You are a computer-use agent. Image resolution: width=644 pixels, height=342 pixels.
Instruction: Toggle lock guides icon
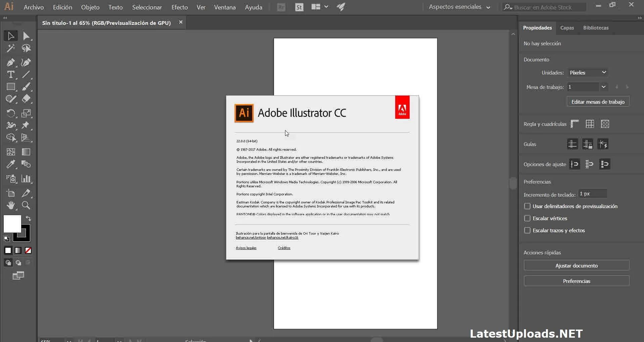pyautogui.click(x=588, y=144)
